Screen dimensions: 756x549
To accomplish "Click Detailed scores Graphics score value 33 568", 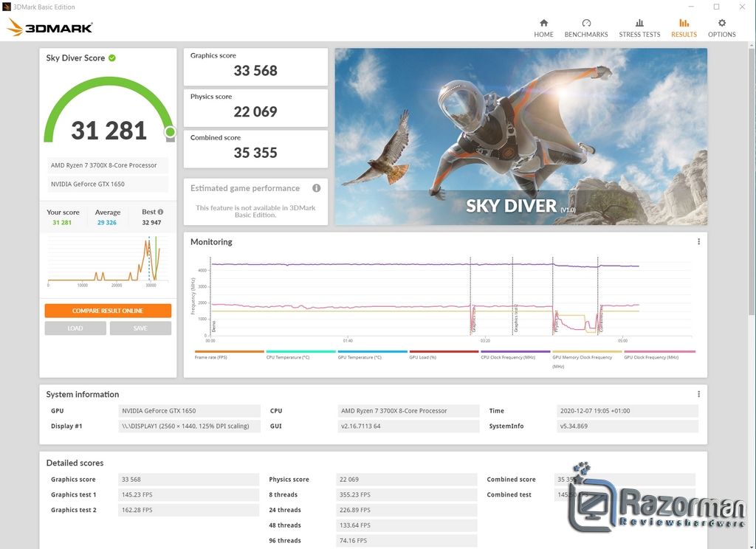I will (188, 479).
